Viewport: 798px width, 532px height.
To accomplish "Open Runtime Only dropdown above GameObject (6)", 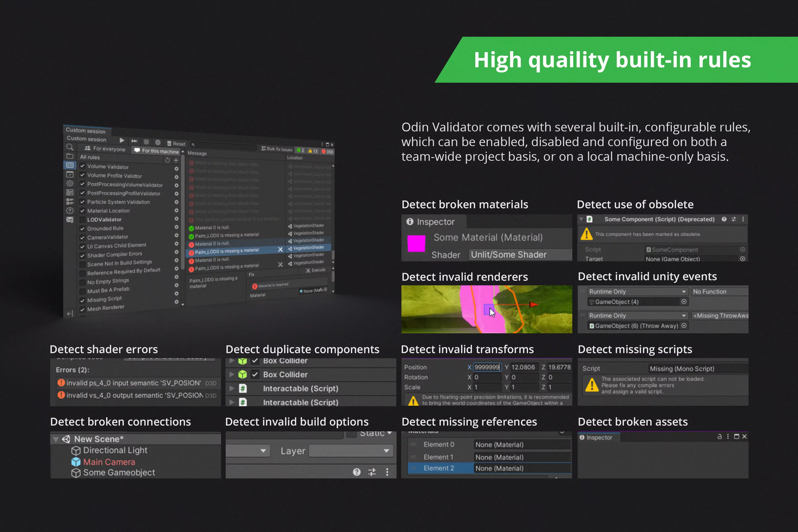I will pyautogui.click(x=638, y=315).
